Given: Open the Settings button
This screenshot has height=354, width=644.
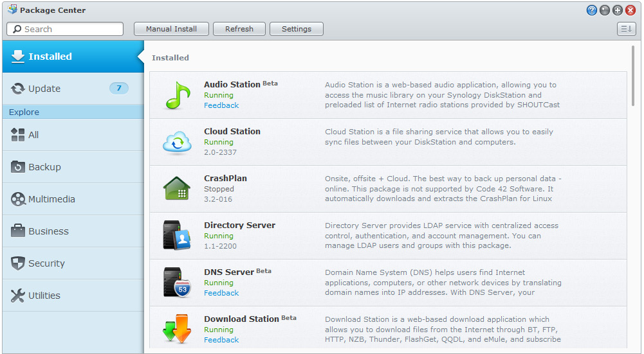Looking at the screenshot, I should (x=297, y=29).
